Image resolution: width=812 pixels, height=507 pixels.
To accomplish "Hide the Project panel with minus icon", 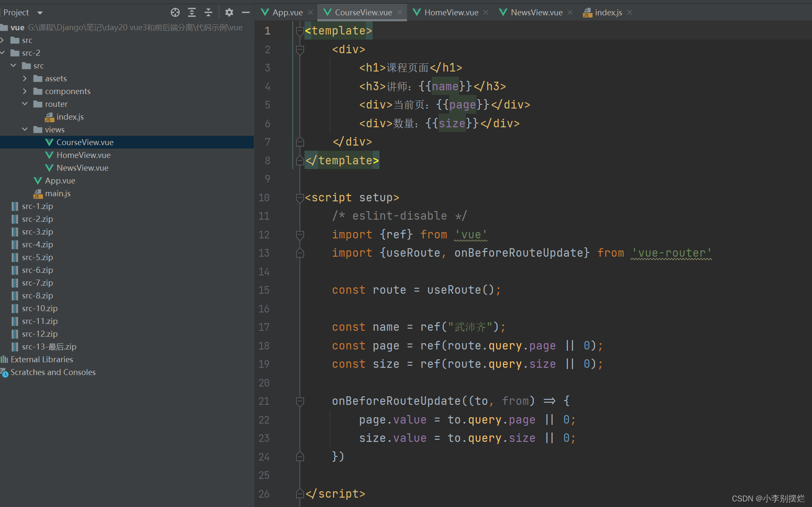I will coord(245,12).
